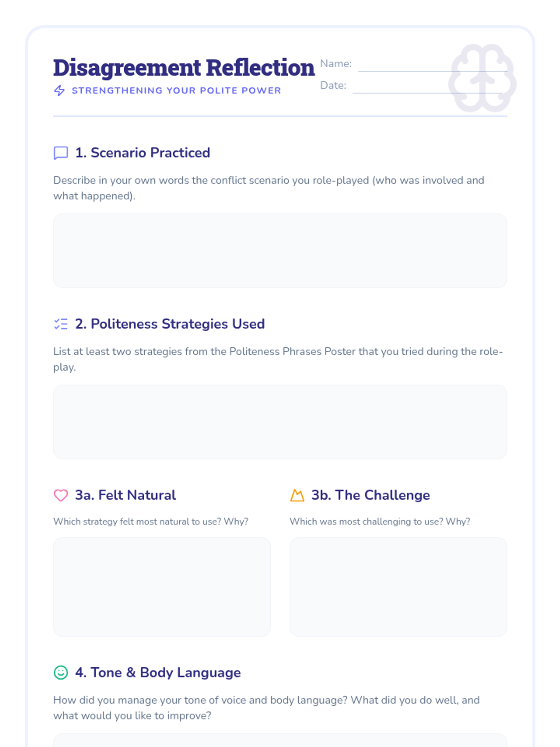Click the Tone & Body Language answer box

(x=280, y=740)
